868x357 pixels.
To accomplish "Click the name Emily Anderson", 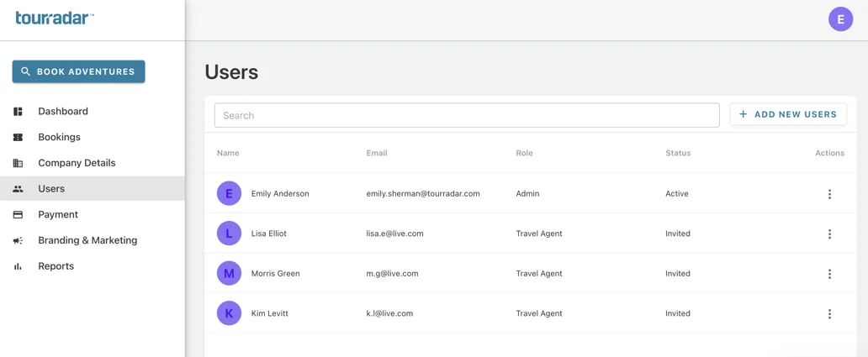I will pos(280,193).
